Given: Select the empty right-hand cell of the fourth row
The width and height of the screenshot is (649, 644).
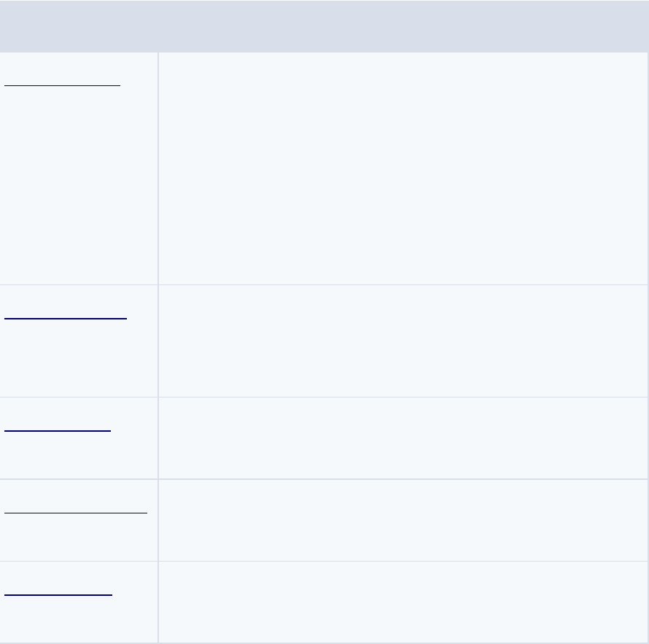Looking at the screenshot, I should pyautogui.click(x=403, y=520).
